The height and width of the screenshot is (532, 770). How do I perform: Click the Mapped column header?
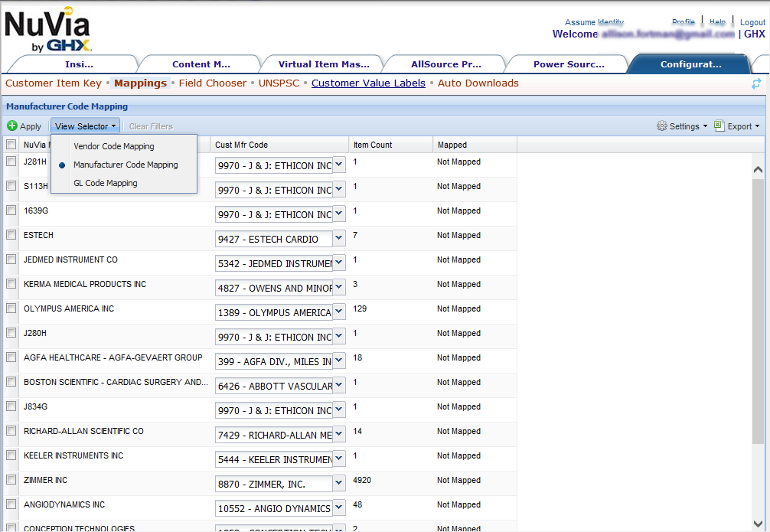pos(475,145)
